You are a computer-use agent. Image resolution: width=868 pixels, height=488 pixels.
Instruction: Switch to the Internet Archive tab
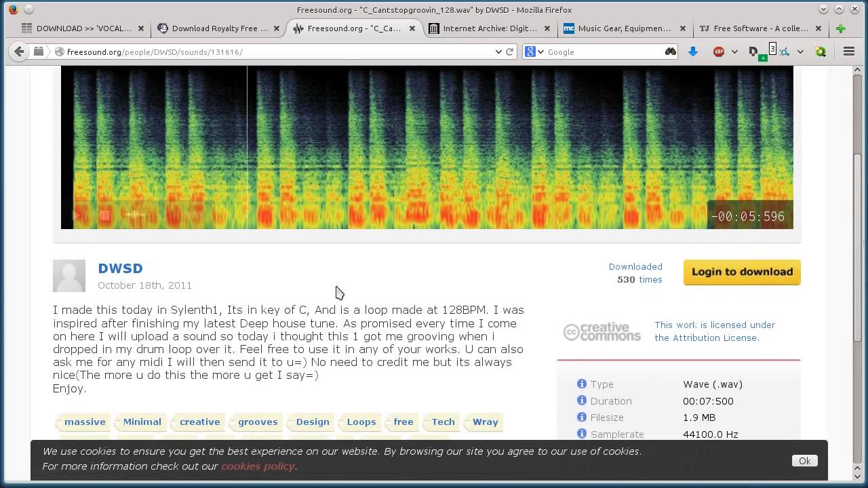click(490, 28)
